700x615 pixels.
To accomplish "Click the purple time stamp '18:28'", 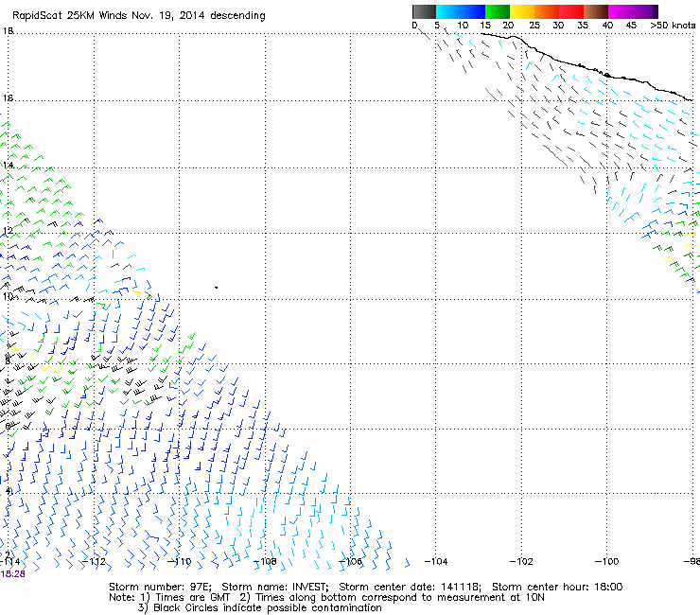I will tap(12, 574).
